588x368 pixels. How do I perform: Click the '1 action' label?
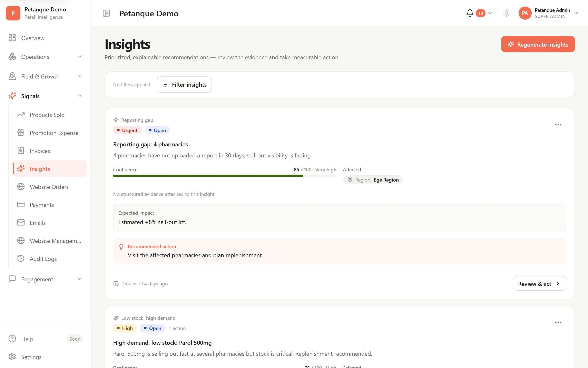(177, 328)
